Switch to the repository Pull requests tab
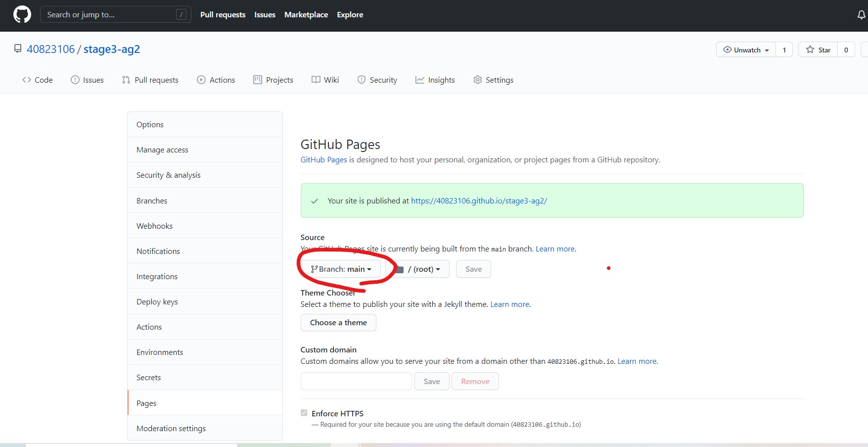Screen dimensions: 868x447 coord(150,80)
